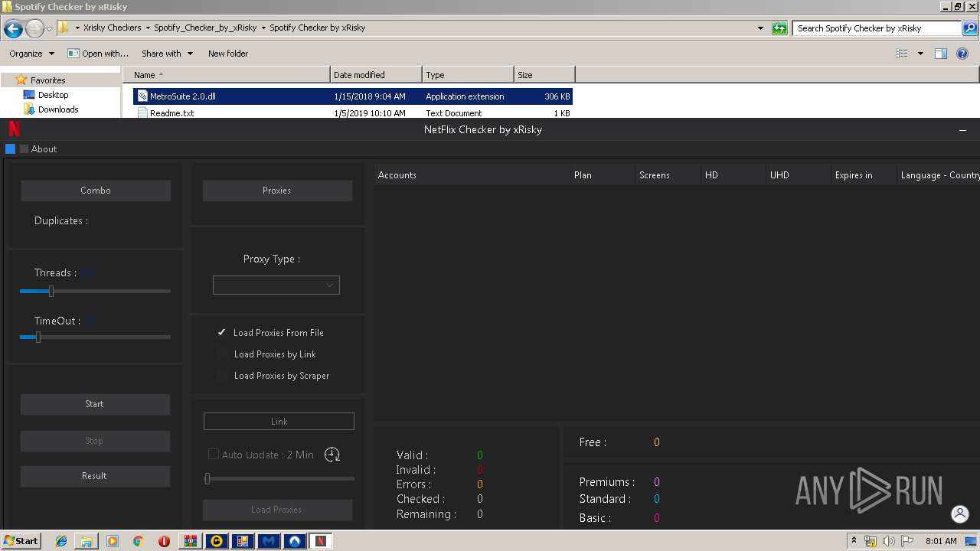Click the Accounts column header

(x=472, y=175)
